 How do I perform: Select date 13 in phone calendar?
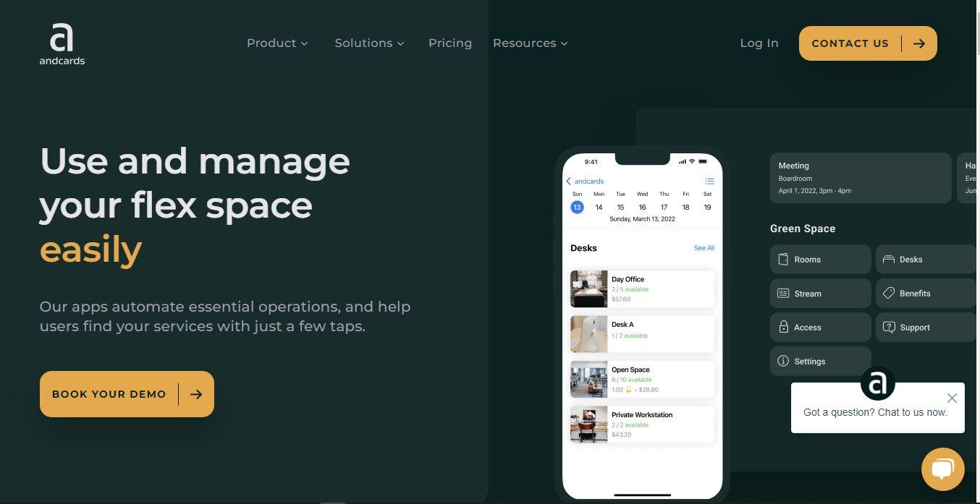coord(577,207)
